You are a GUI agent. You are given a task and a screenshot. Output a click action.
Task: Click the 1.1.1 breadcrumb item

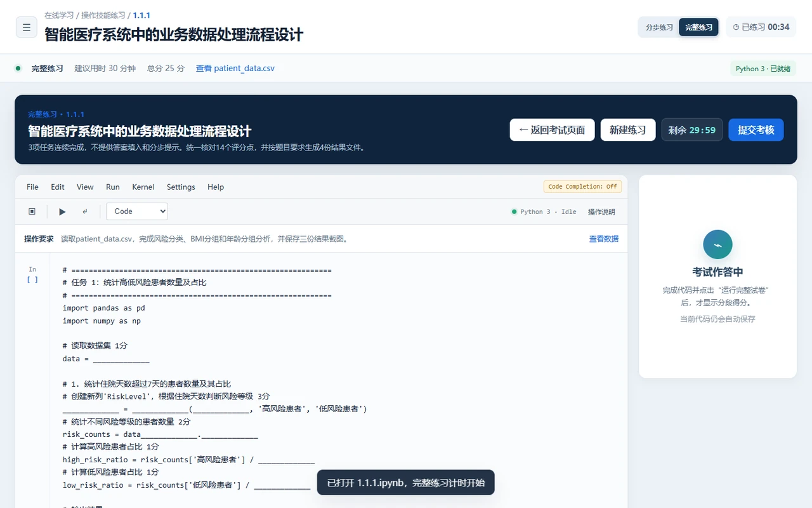(141, 15)
